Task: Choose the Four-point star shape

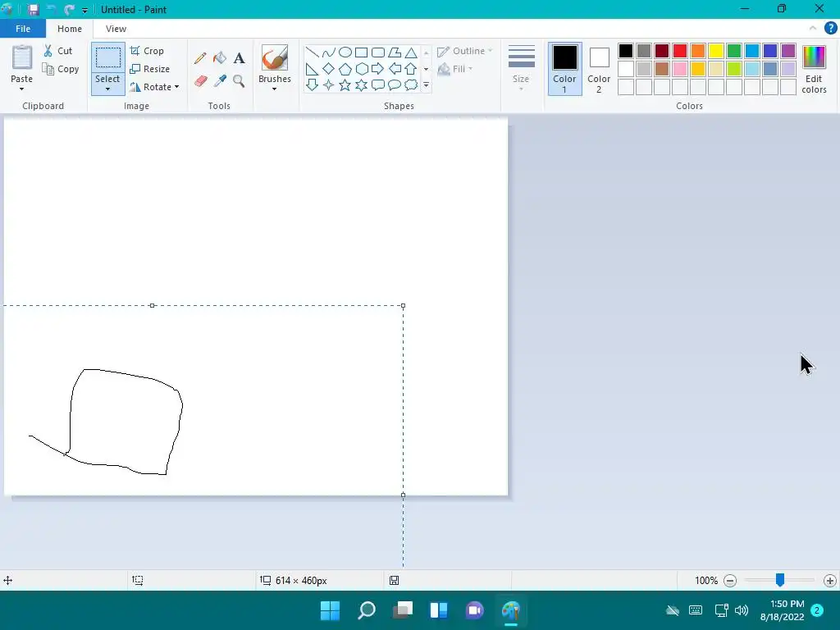Action: click(328, 84)
